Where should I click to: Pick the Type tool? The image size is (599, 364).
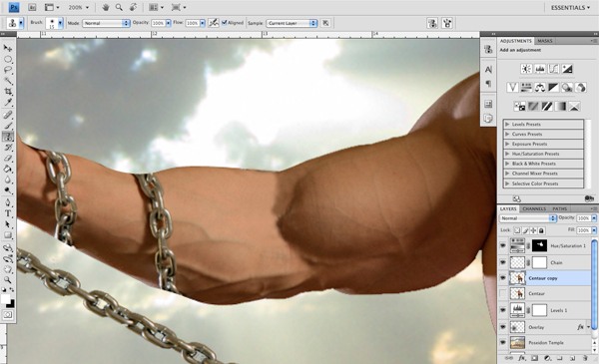[8, 213]
